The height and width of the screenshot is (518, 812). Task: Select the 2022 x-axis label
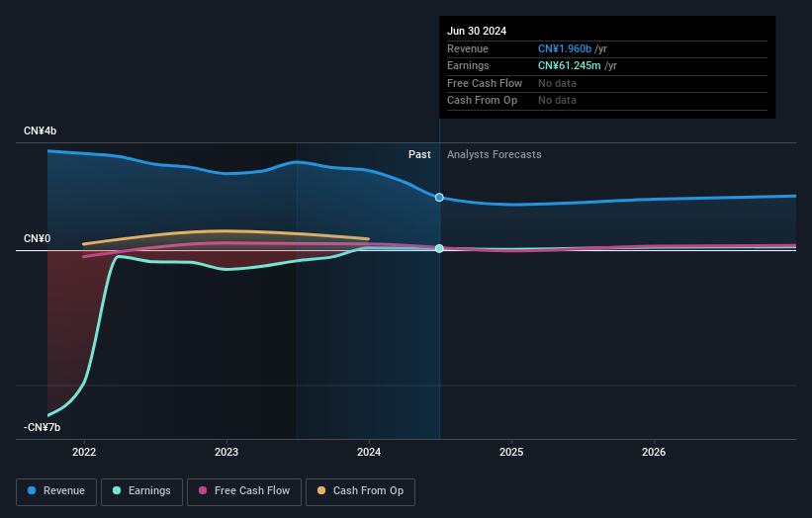84,452
